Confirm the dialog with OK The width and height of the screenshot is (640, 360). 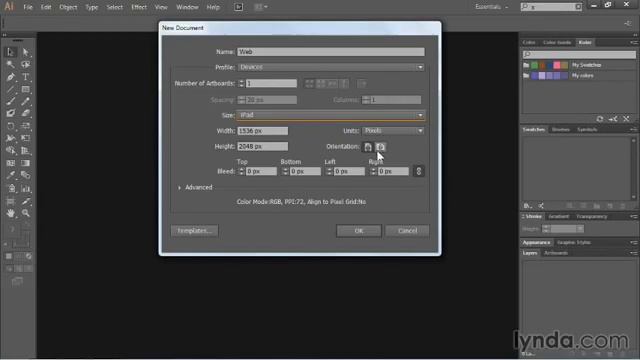(359, 231)
